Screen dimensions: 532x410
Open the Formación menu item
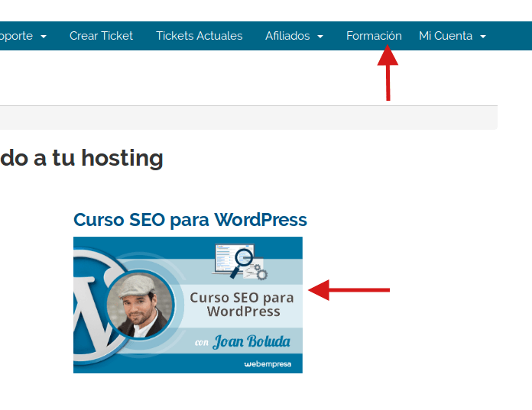(x=374, y=36)
